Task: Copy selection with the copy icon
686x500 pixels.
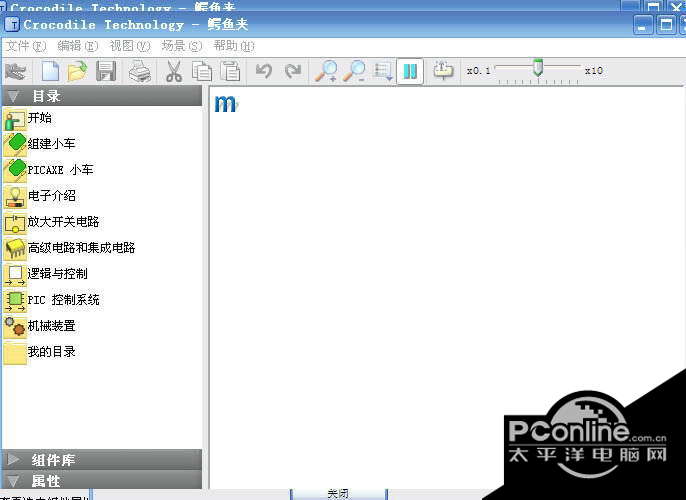Action: pyautogui.click(x=202, y=71)
